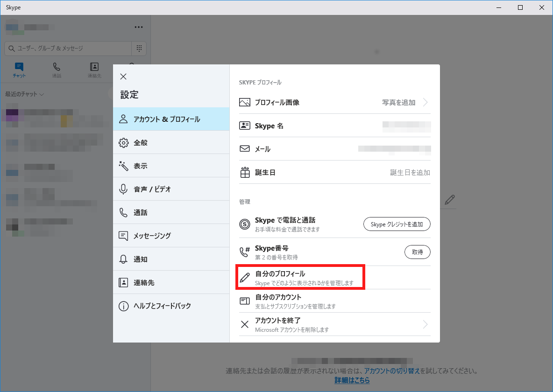Screen dimensions: 553x392
Task: Open 自分のプロフィール management entry
Action: coord(335,277)
